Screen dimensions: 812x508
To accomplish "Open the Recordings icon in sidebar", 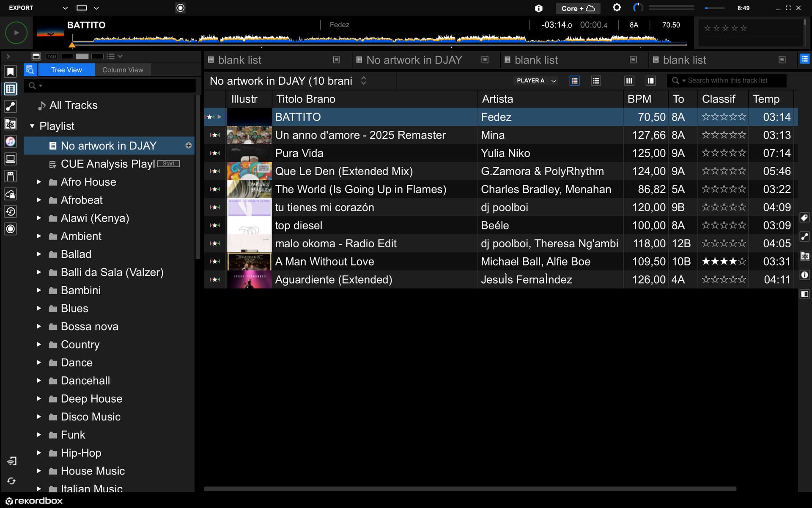I will (11, 229).
